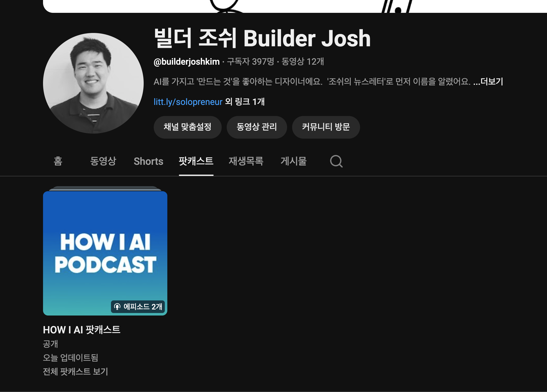Image resolution: width=547 pixels, height=392 pixels.
Task: Open the 동영상 tab
Action: click(x=103, y=162)
